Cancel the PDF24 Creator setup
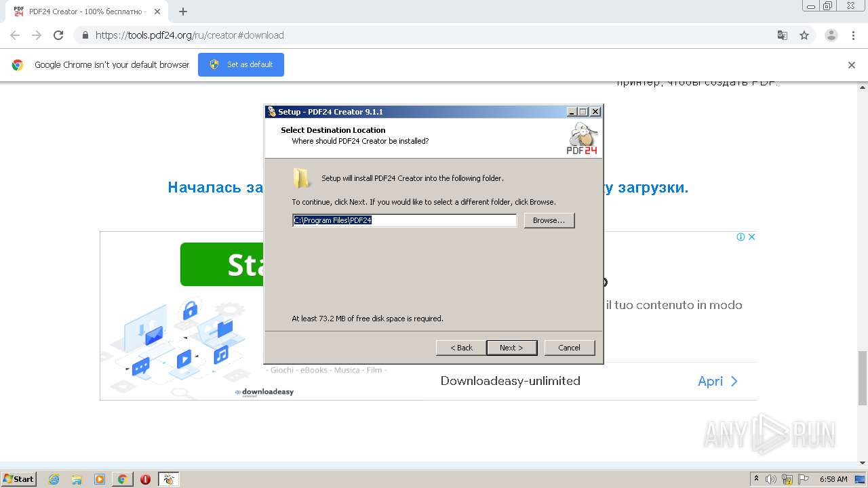 click(x=569, y=348)
